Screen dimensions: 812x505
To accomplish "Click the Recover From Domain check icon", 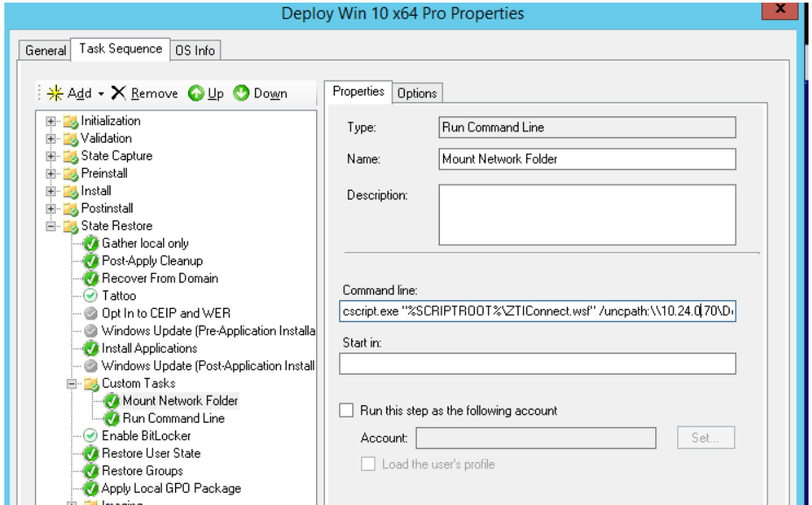I will coord(90,279).
